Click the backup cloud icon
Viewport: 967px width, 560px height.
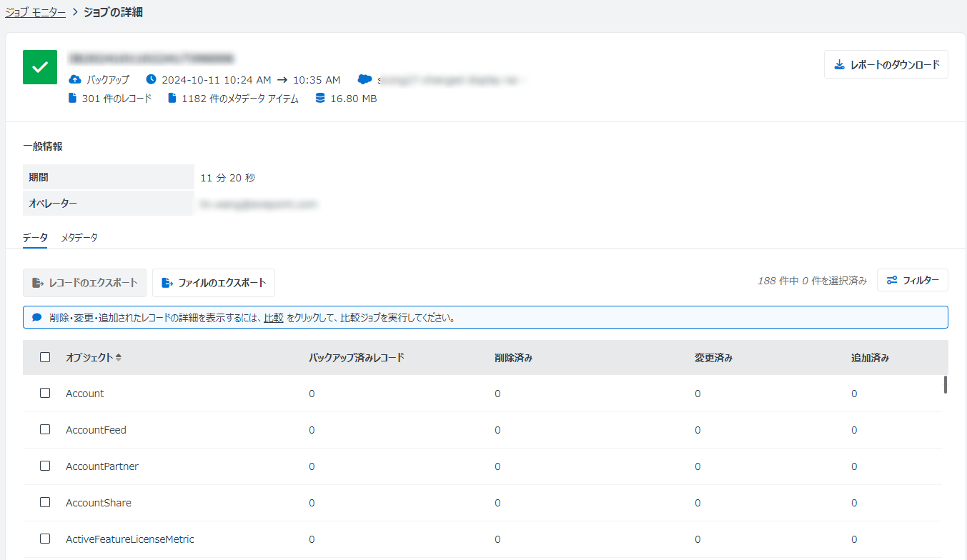click(75, 79)
